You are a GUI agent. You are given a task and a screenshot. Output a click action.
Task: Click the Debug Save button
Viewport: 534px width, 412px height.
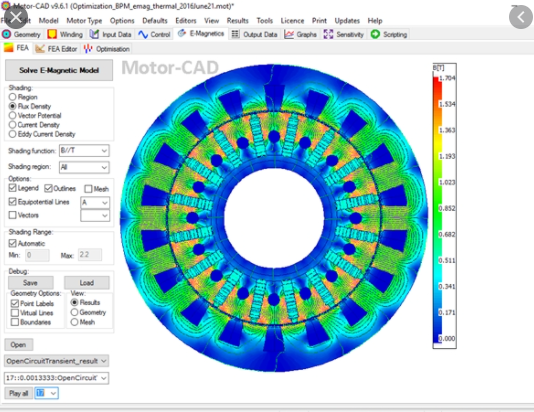point(31,283)
